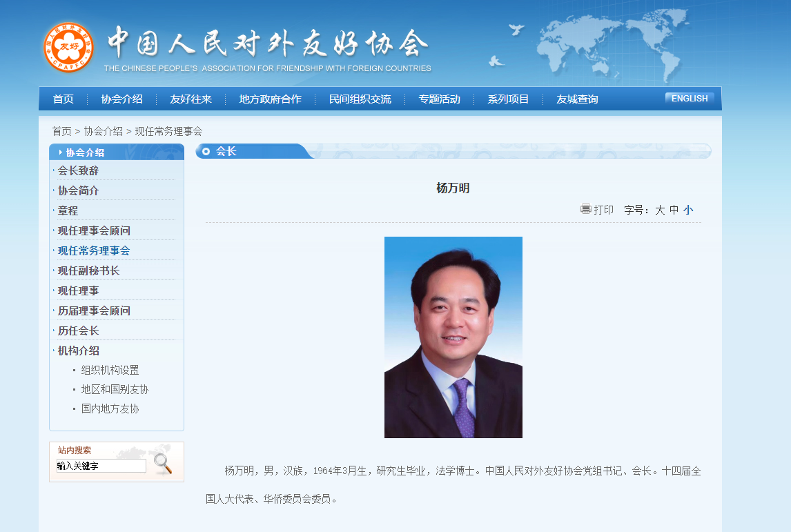Open 现任副秘书长 in the sidebar
The height and width of the screenshot is (532, 791).
[88, 270]
